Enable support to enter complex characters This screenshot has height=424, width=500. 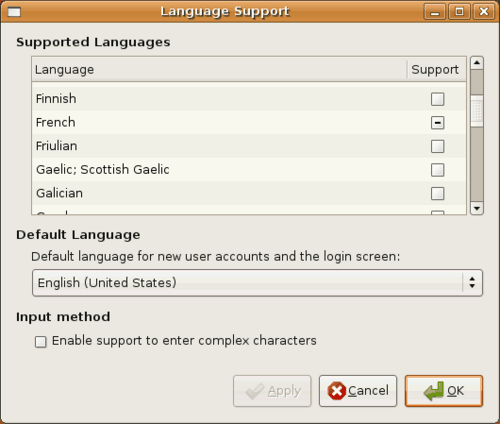pyautogui.click(x=41, y=342)
